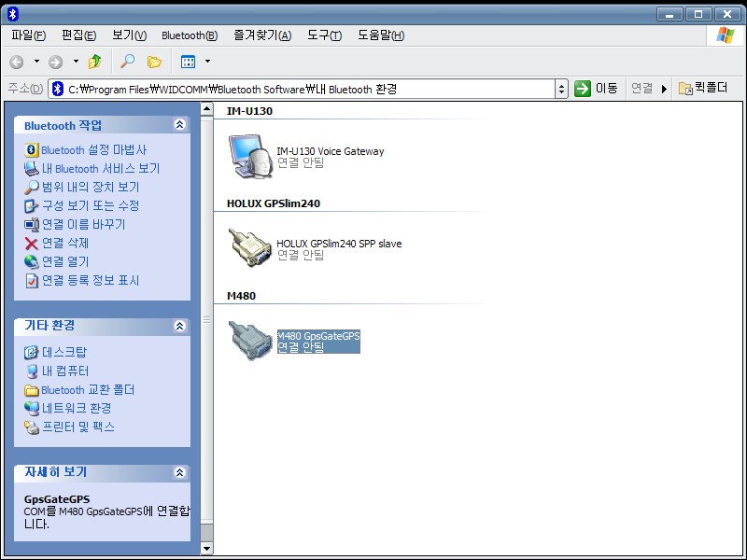
Task: Click the Back navigation arrow icon
Action: click(x=17, y=62)
